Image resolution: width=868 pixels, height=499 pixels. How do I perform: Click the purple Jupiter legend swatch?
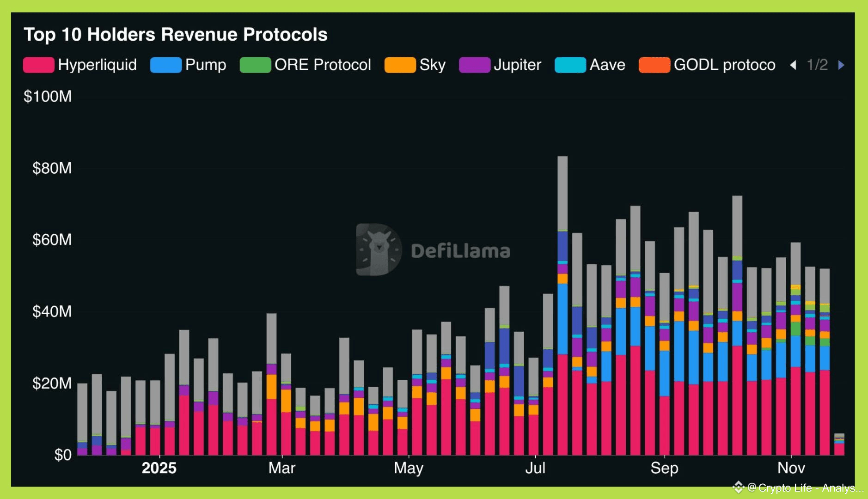click(x=474, y=65)
